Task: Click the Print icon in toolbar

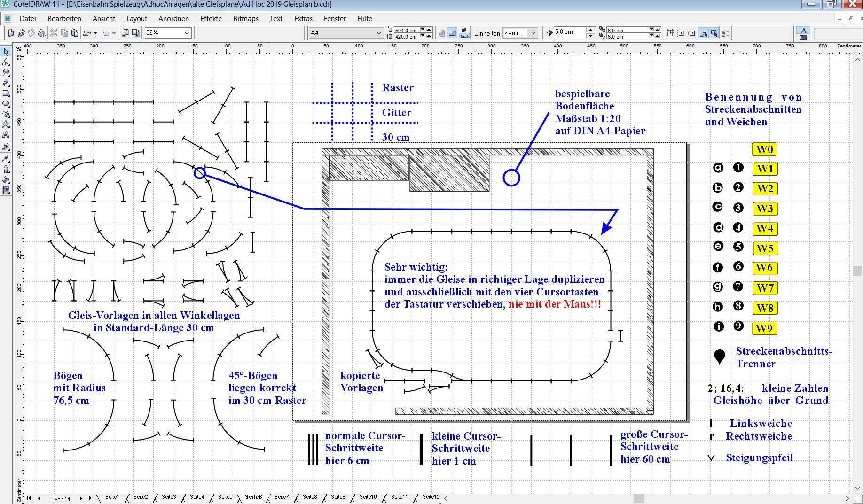Action: (42, 33)
